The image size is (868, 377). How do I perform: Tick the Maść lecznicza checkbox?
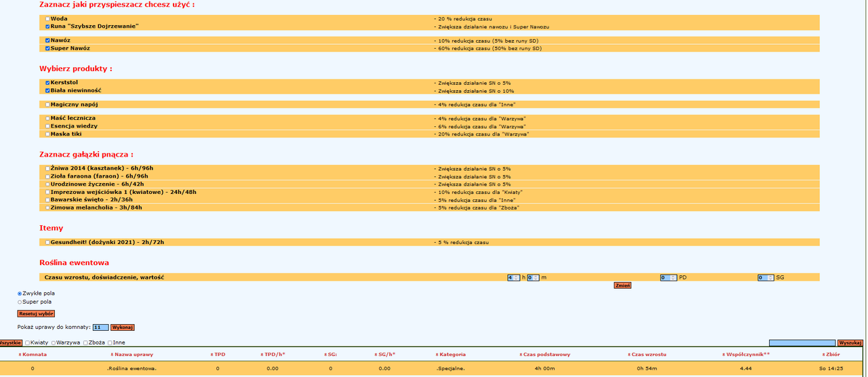[47, 119]
